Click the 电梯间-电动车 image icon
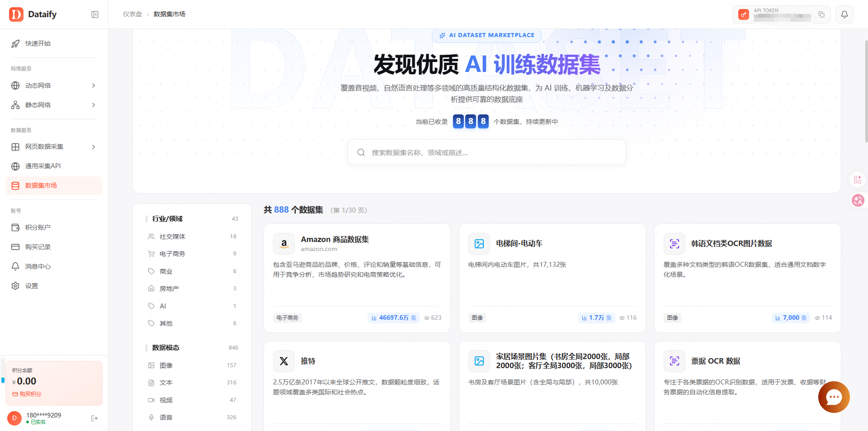868x431 pixels. (479, 244)
